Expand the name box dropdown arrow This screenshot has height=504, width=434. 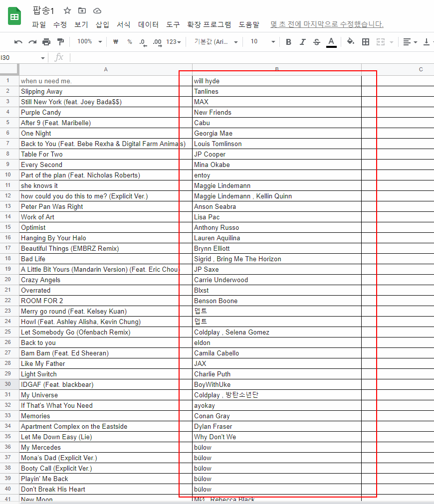[x=42, y=58]
